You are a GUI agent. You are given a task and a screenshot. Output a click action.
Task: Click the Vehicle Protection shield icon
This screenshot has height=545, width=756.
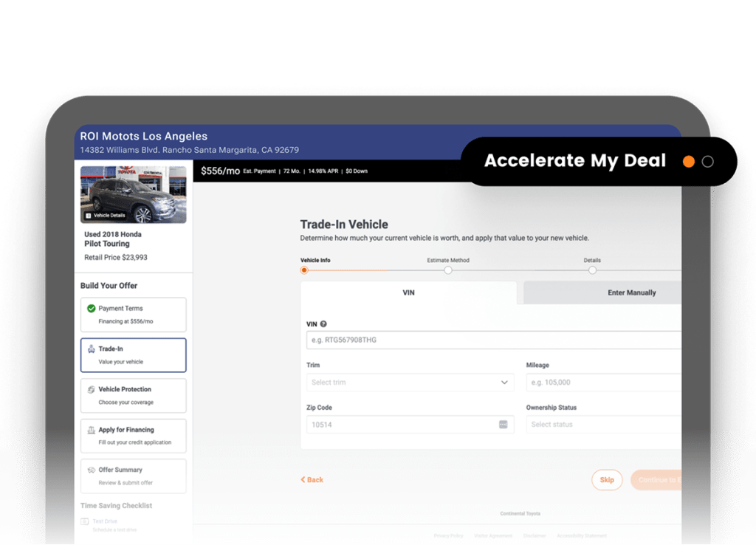pos(92,389)
